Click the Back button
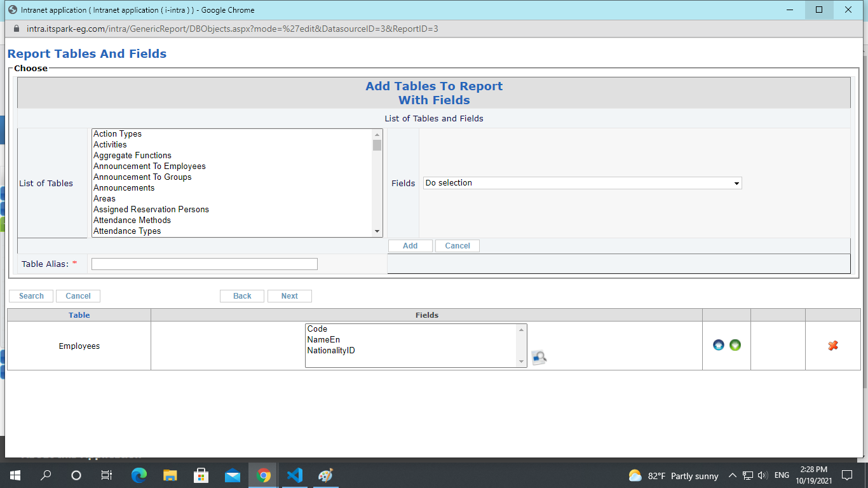Screen dimensions: 868x488 (242, 296)
